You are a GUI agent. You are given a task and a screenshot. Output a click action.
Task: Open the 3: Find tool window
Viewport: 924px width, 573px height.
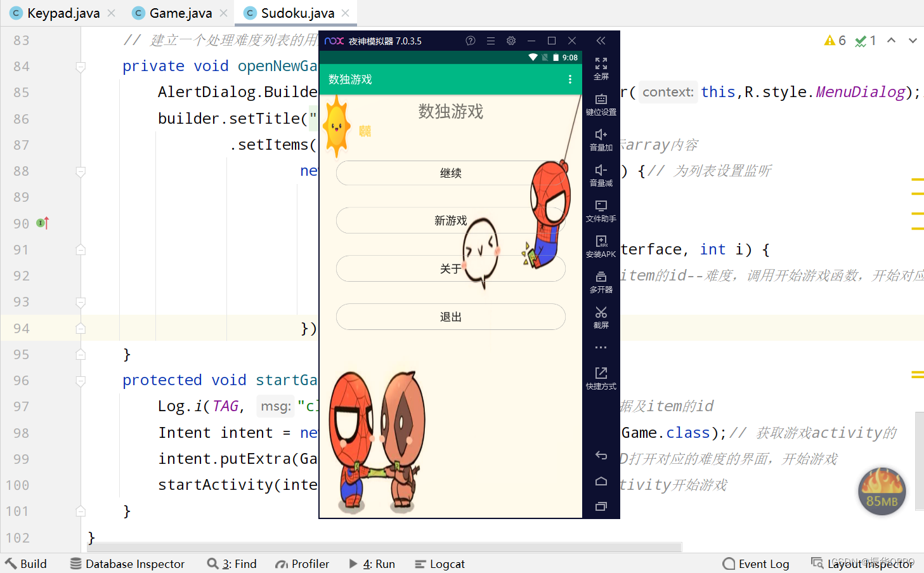[x=232, y=563]
